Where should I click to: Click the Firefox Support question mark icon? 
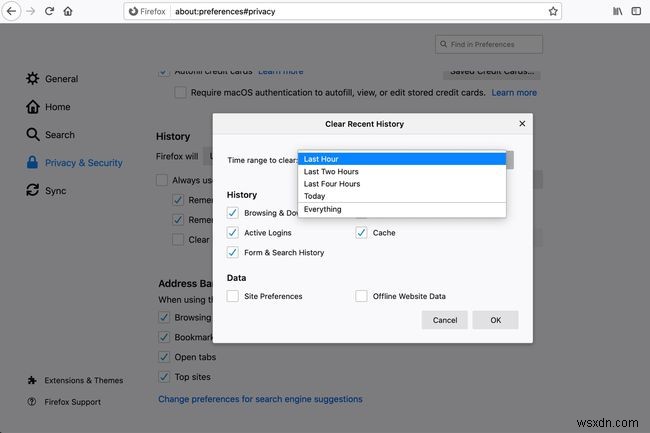[32, 402]
